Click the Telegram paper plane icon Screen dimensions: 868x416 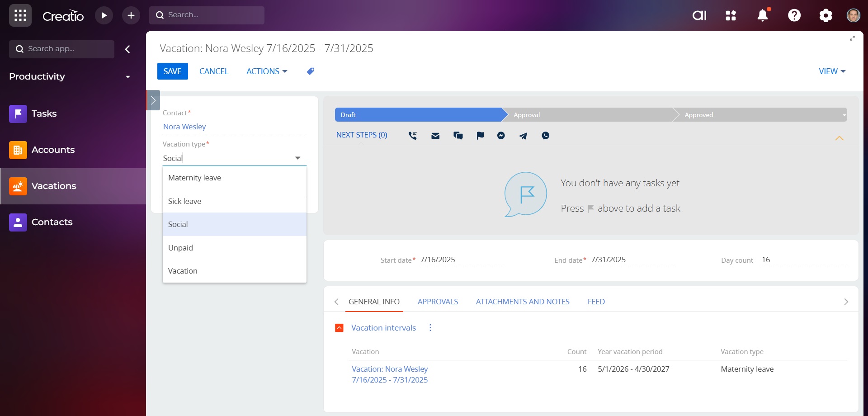[523, 136]
